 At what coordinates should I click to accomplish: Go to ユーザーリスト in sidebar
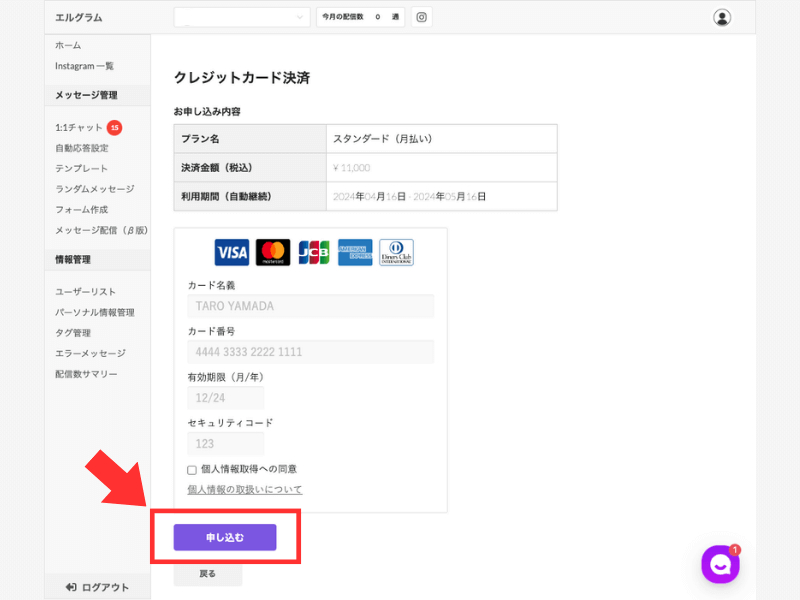pyautogui.click(x=85, y=292)
